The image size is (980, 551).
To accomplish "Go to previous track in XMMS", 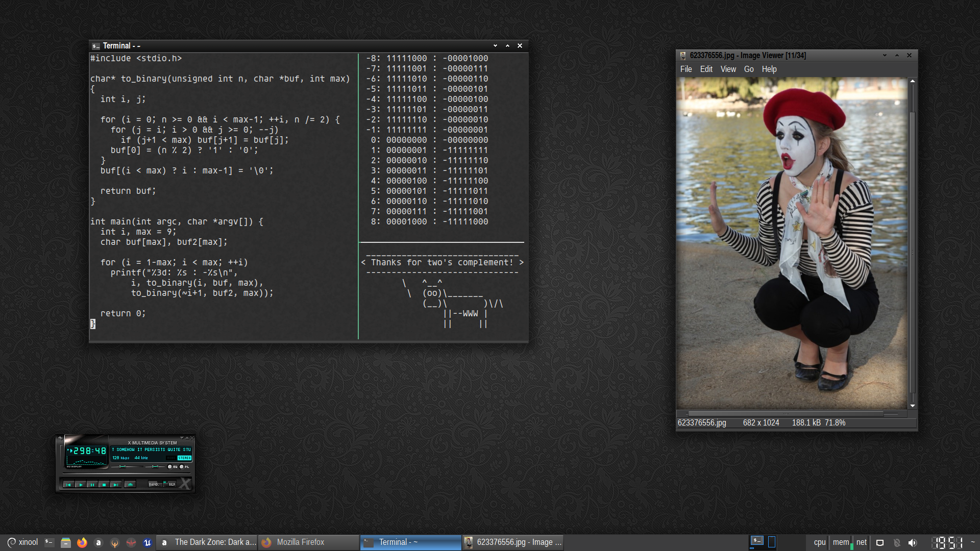I will (68, 485).
